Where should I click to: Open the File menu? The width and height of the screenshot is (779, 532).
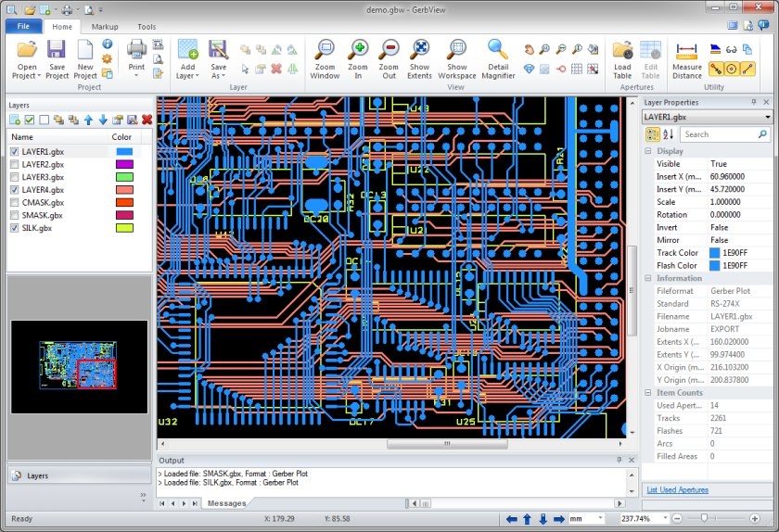tap(23, 27)
